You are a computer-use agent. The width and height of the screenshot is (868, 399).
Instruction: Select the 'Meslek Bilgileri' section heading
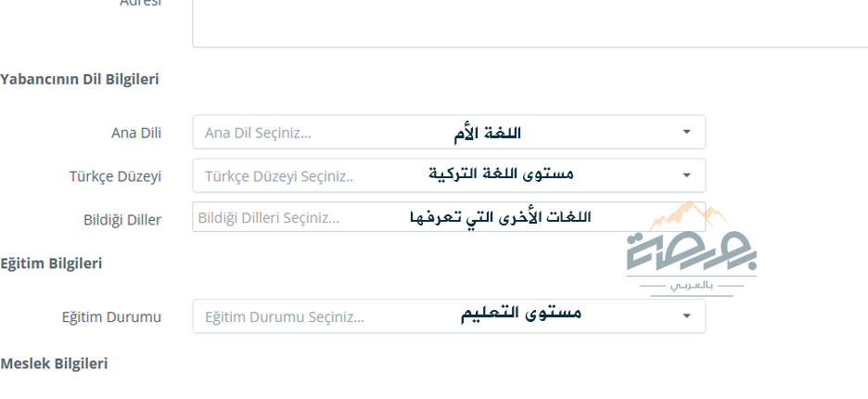(x=54, y=364)
